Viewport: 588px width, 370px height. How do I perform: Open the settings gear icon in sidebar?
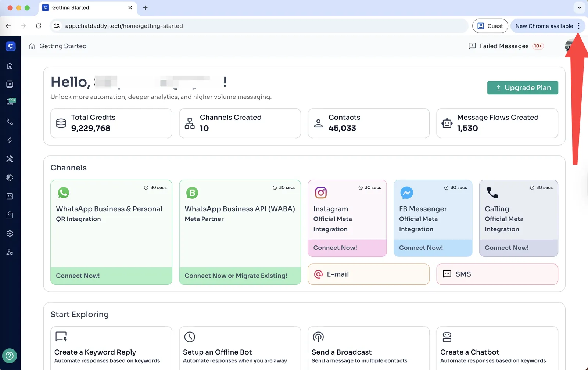10,234
